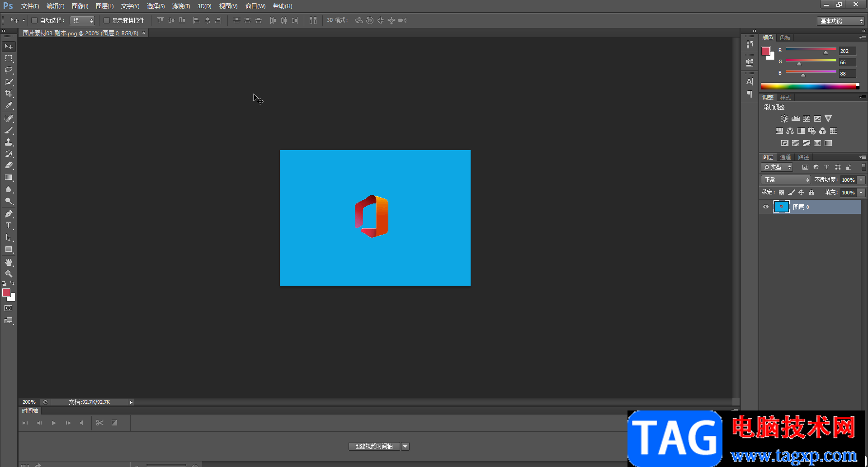
Task: Close the 图片素材03_副本.png document tab
Action: tap(144, 33)
